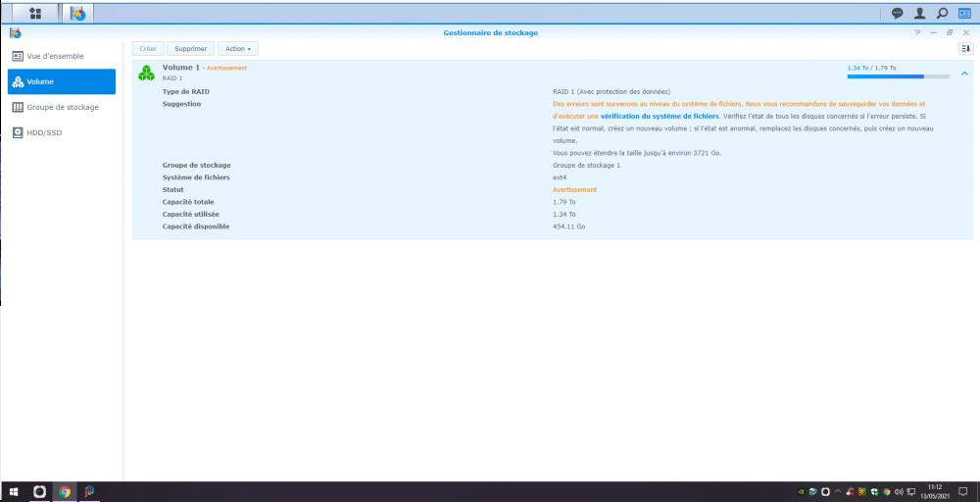Open the HDD/SSD section
Viewport: 980px width, 502px height.
tap(61, 132)
